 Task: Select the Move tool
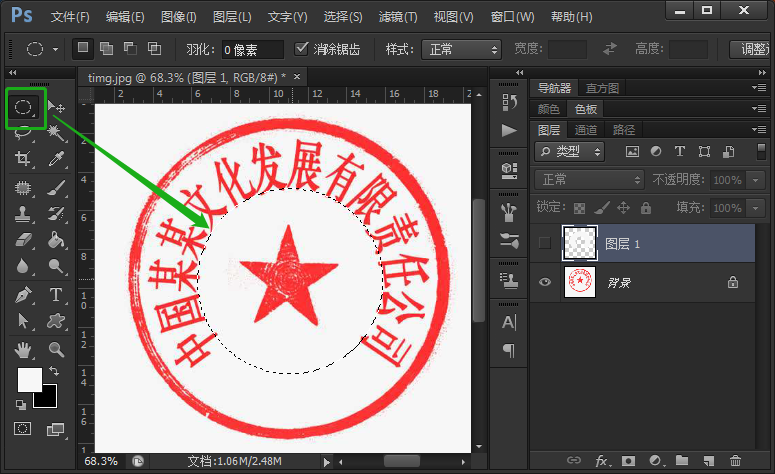click(x=56, y=106)
